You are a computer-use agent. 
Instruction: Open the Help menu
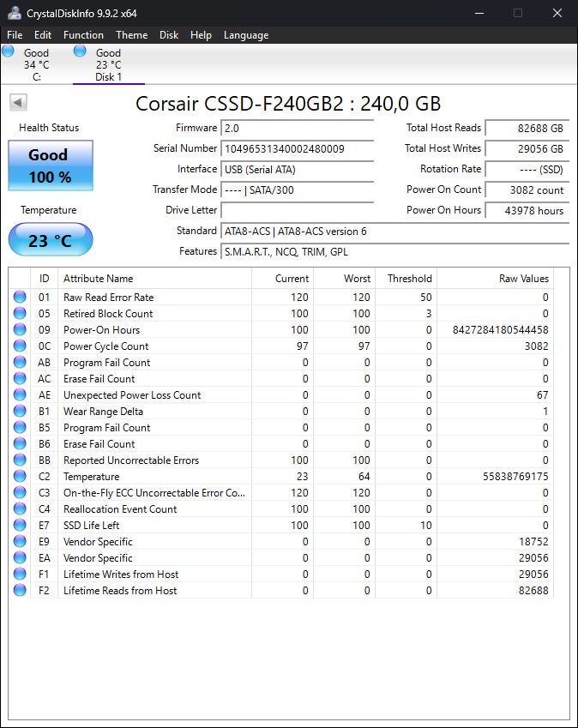201,35
